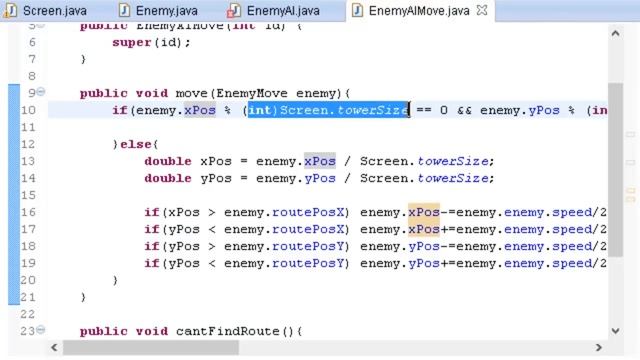
Task: Click 'double yPos' declaration on line 14
Action: coord(188,178)
